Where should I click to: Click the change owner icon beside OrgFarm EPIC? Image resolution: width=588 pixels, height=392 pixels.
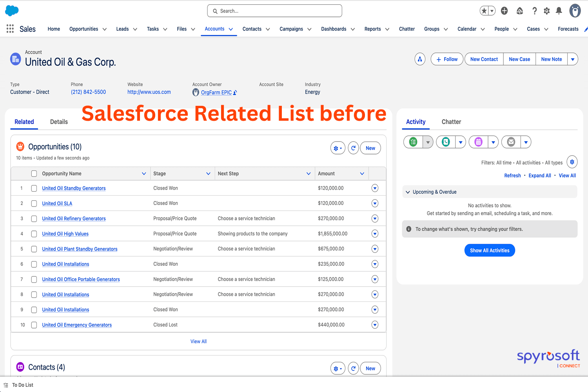235,93
